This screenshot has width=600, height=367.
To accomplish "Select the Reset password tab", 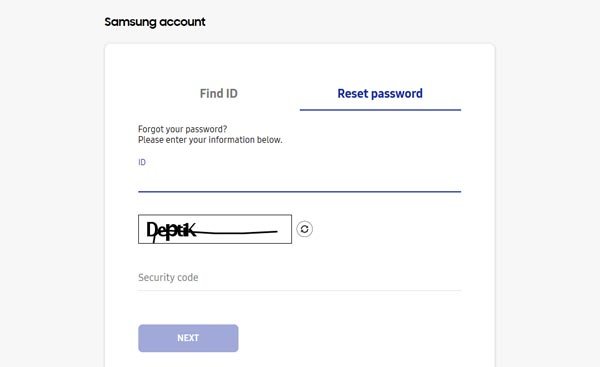I will pyautogui.click(x=380, y=93).
